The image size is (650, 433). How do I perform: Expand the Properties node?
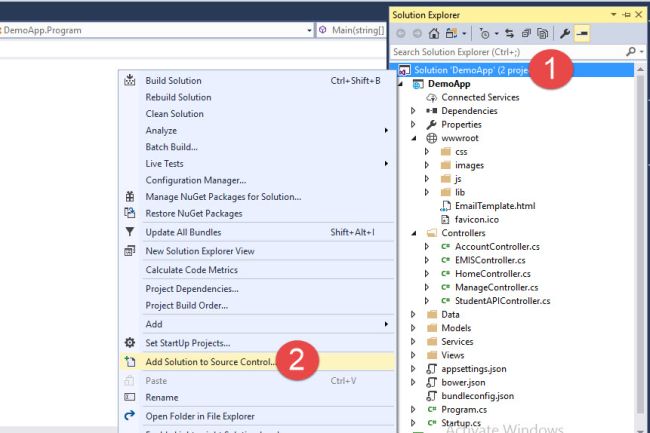tap(413, 125)
